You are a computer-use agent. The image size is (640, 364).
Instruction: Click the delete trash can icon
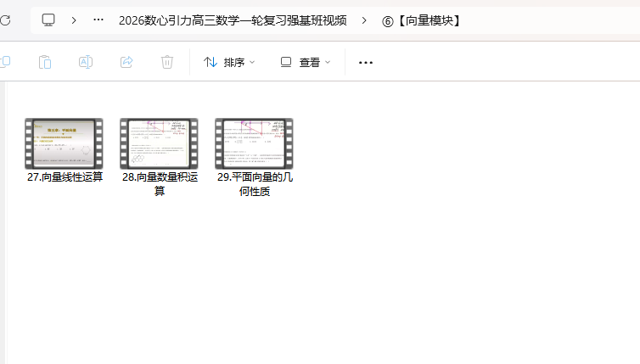pyautogui.click(x=167, y=62)
